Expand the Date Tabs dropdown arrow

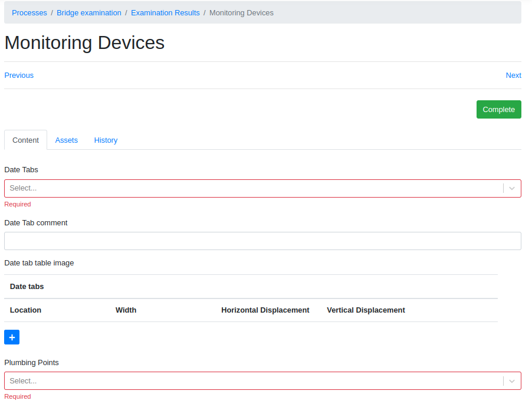point(512,188)
